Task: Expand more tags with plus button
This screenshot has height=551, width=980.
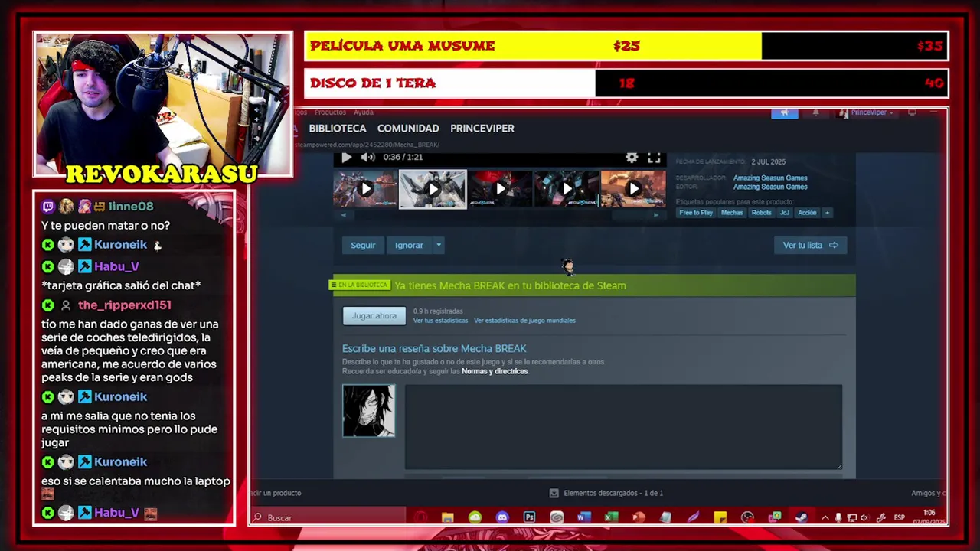Action: point(827,213)
